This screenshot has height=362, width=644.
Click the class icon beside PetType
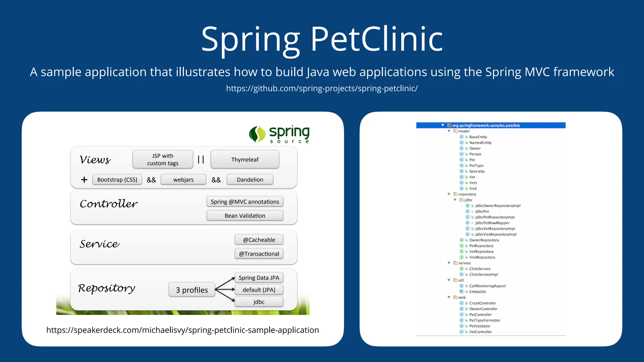coord(462,166)
